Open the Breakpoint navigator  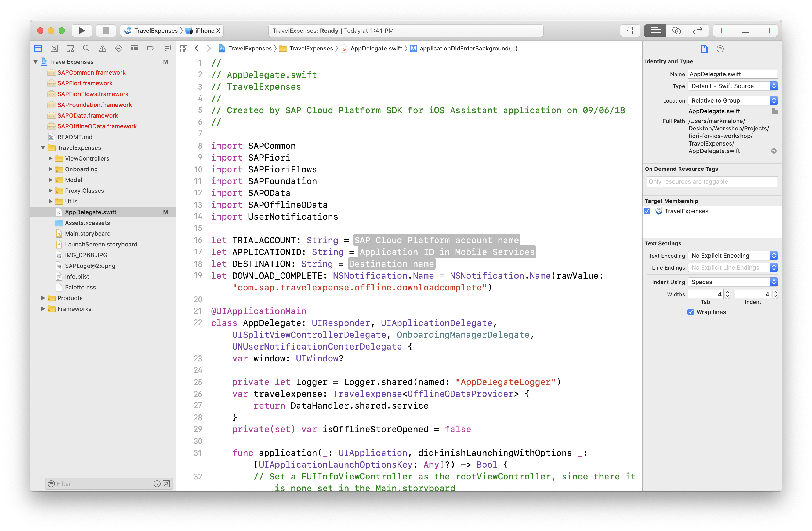(151, 48)
